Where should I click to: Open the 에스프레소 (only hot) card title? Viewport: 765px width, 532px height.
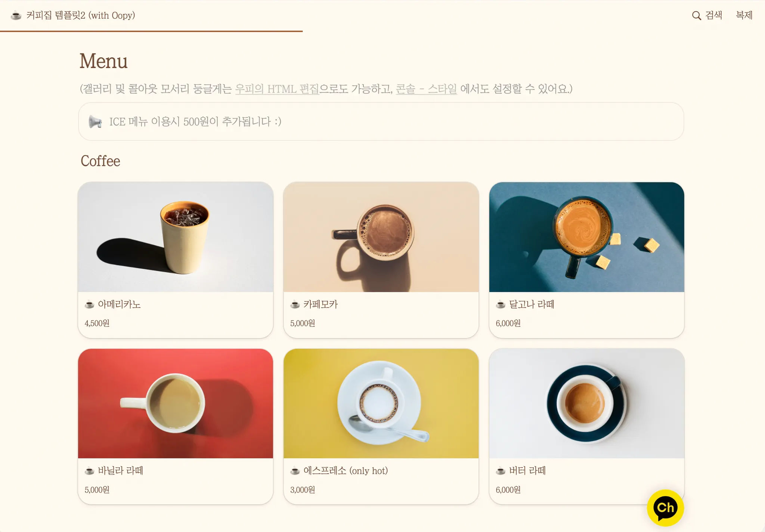[x=346, y=471]
